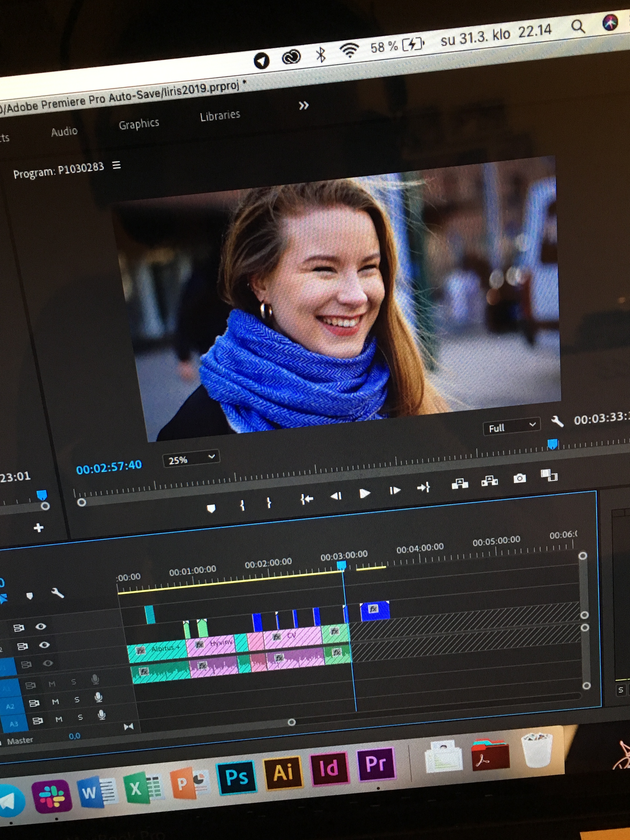
Task: Open the 25% zoom level dropdown
Action: pyautogui.click(x=191, y=459)
